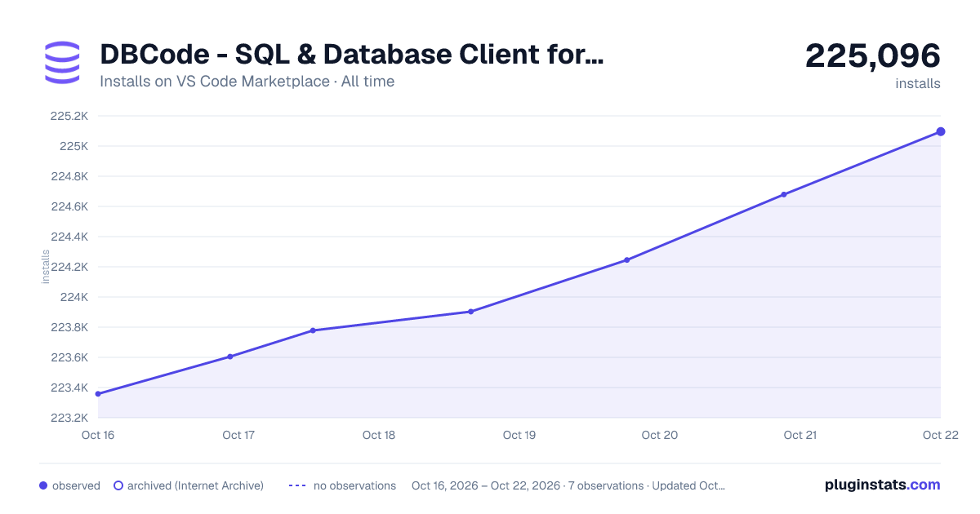This screenshot has height=514, width=980.
Task: Click the Oct 19 x-axis label
Action: (x=519, y=435)
